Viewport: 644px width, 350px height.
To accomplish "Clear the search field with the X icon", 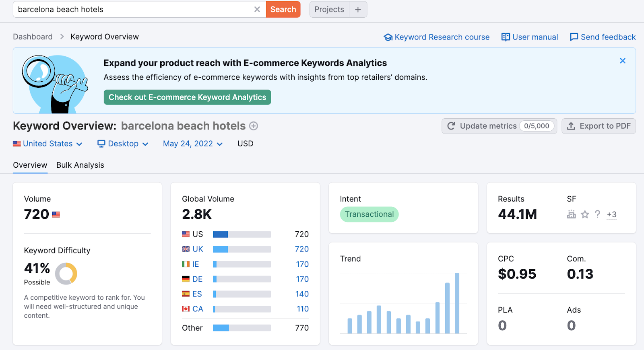I will pos(257,9).
